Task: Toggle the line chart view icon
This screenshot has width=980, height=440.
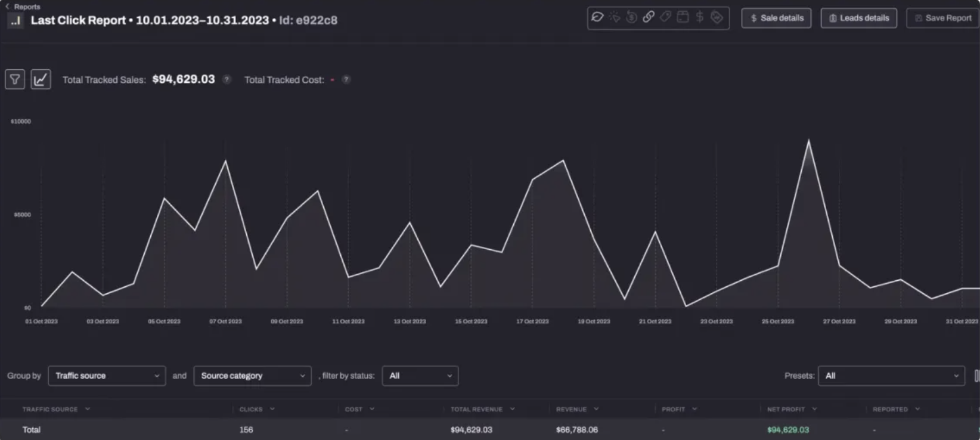Action: coord(41,79)
